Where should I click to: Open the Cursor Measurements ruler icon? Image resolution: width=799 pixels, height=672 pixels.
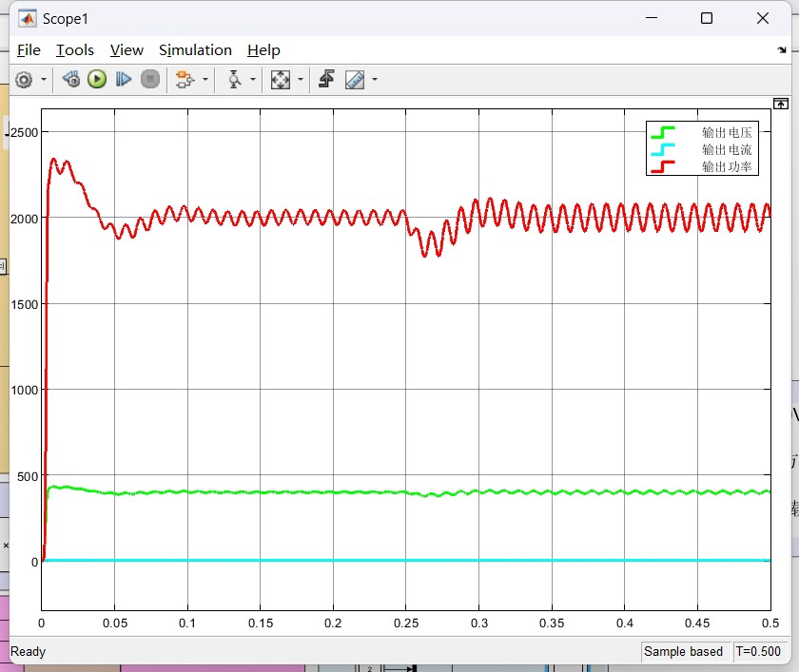coord(355,80)
